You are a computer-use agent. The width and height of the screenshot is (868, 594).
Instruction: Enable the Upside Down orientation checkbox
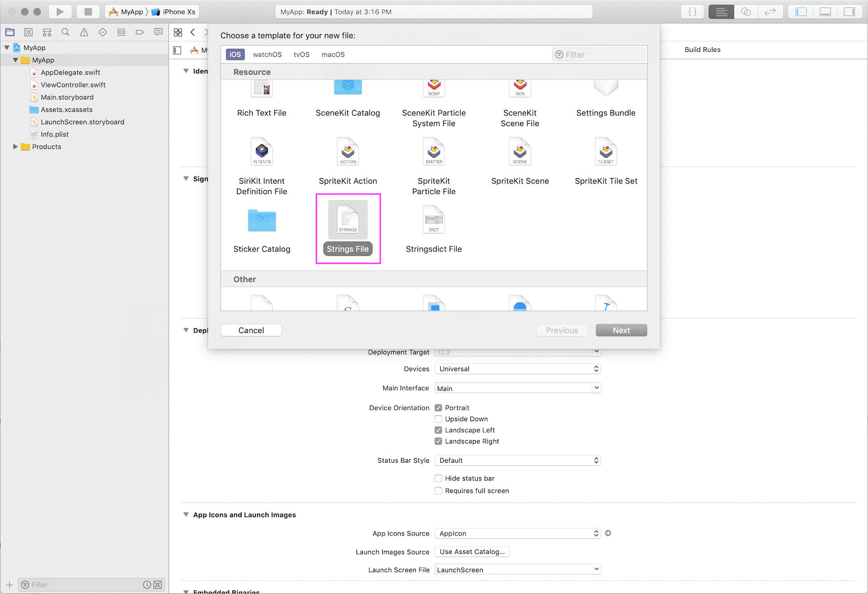[x=438, y=419]
